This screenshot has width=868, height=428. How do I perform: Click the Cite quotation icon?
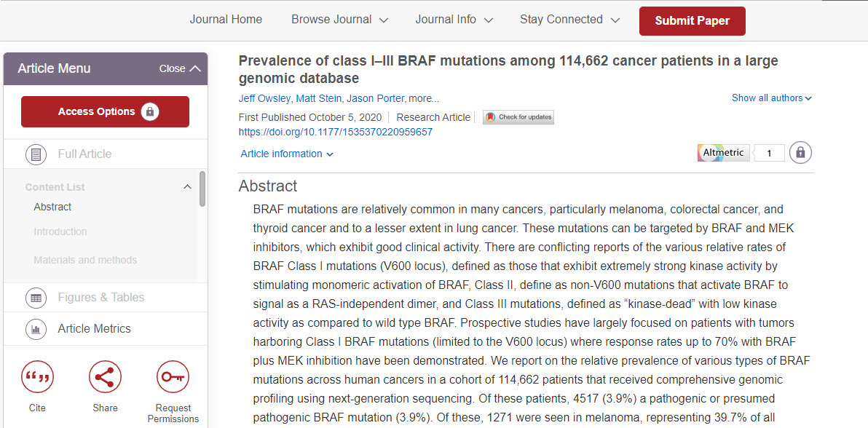coord(37,377)
